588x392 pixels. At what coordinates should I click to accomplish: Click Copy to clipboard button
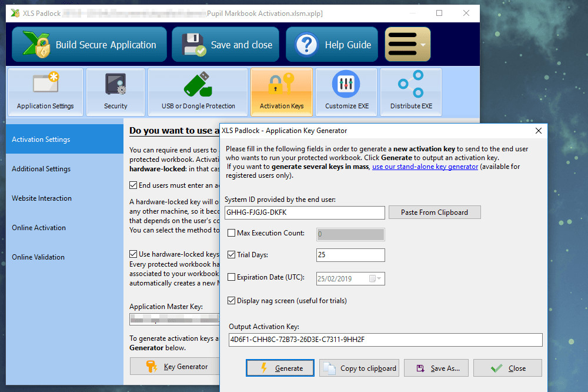pos(359,368)
